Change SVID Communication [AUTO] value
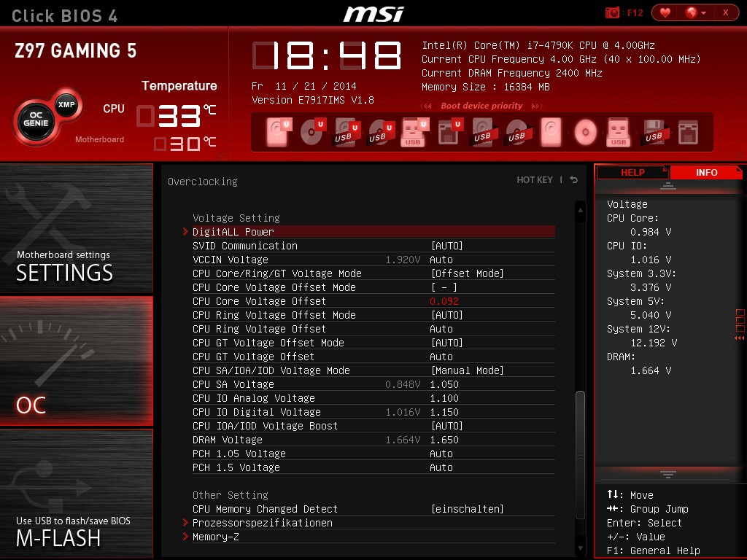 pos(447,246)
